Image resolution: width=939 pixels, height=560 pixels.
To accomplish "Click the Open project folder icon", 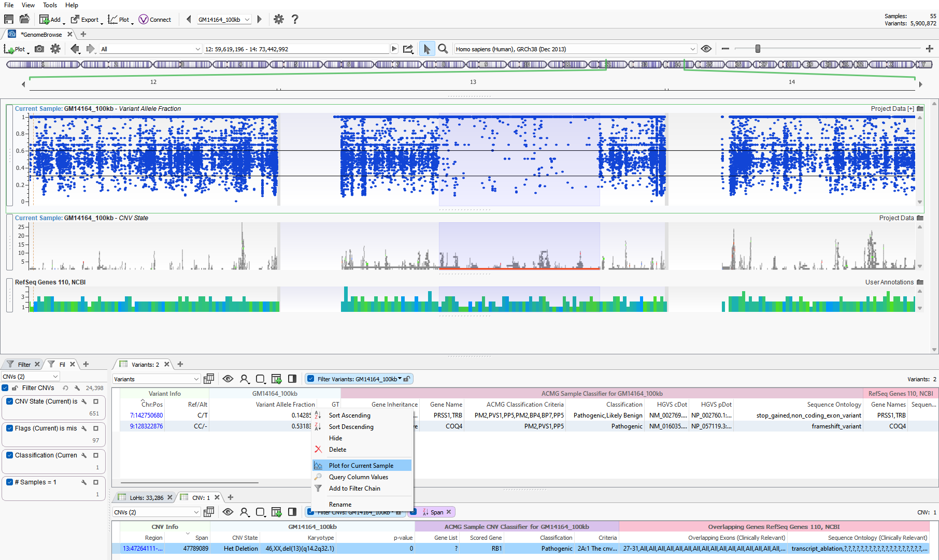I will click(24, 19).
